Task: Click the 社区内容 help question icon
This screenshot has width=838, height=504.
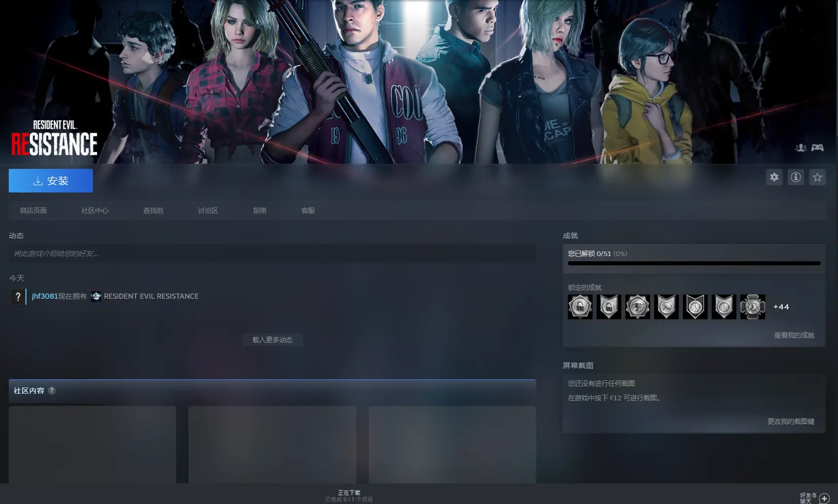Action: click(52, 391)
